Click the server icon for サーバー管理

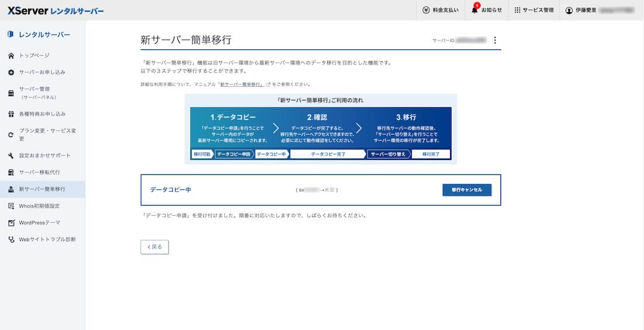(x=11, y=93)
